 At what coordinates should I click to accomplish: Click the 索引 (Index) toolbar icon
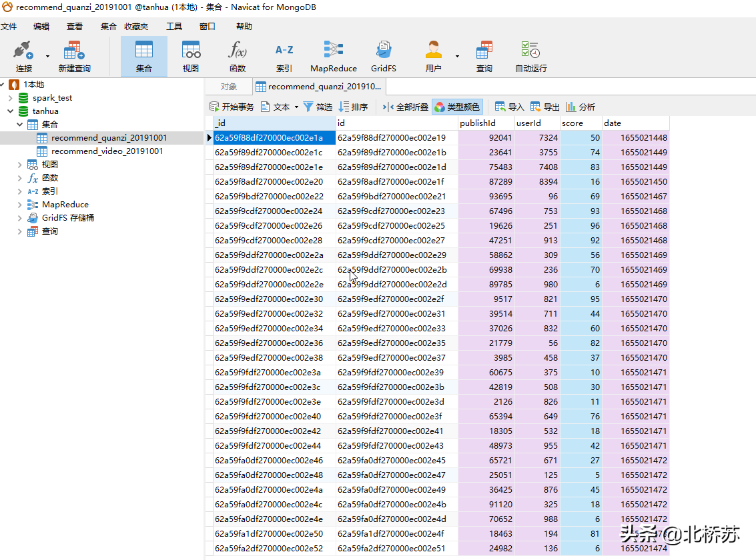click(x=284, y=55)
